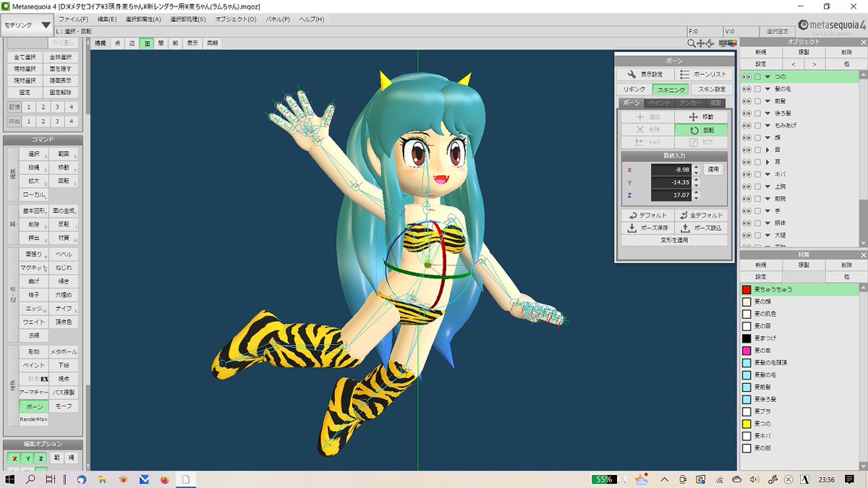868x488 pixels.
Task: Increase X rotation value stepper
Action: pos(697,166)
